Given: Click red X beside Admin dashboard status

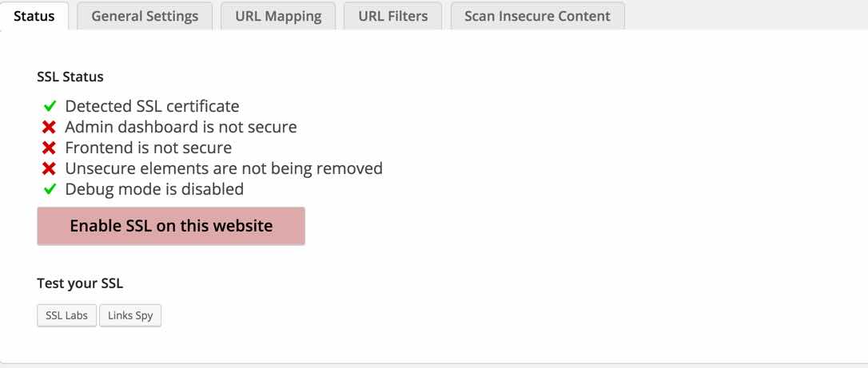Looking at the screenshot, I should pyautogui.click(x=50, y=127).
